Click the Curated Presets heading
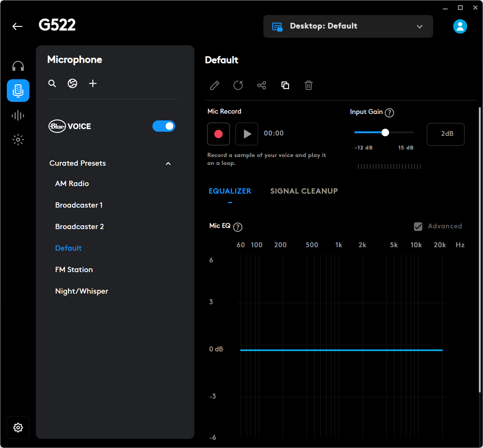This screenshot has height=448, width=483. 78,163
